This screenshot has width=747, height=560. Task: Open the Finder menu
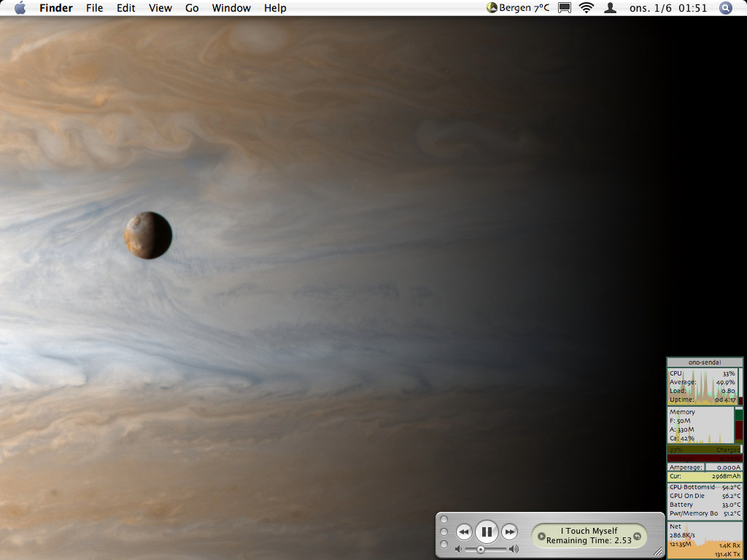point(56,8)
